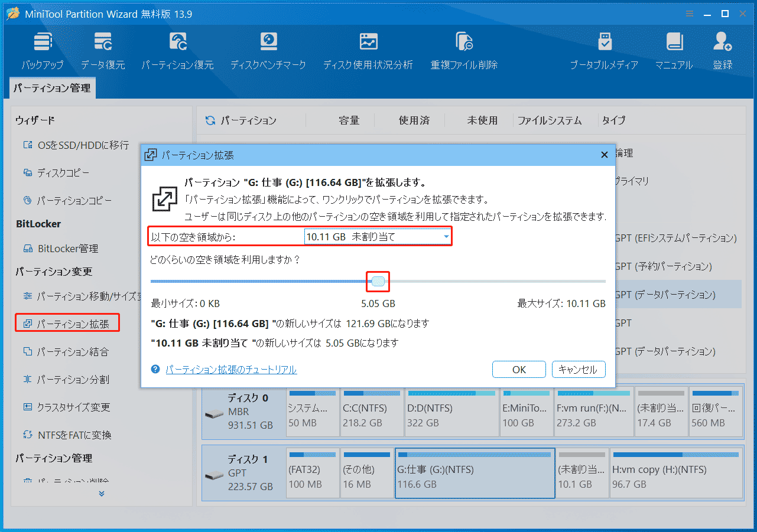Select パーティションコピー in sidebar

[x=67, y=201]
